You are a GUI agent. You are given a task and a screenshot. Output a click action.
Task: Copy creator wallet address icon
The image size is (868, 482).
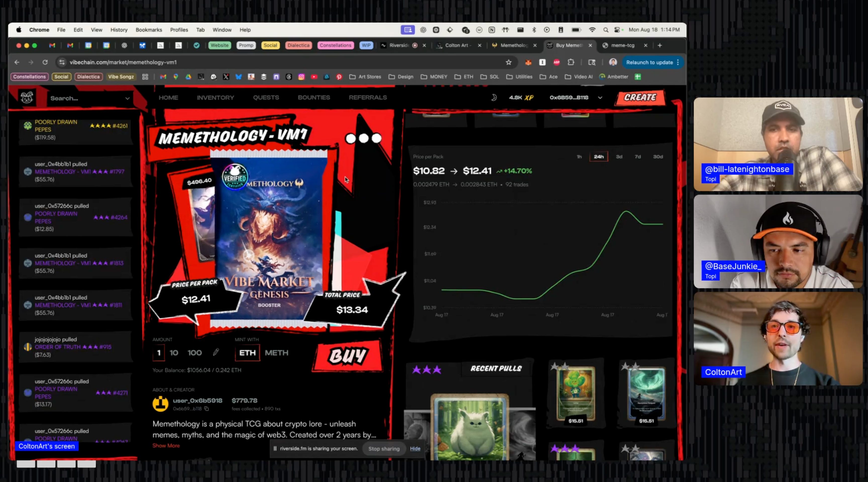[x=206, y=409]
